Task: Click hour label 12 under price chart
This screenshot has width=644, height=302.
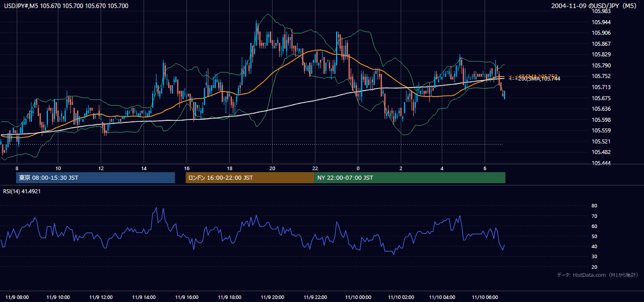Action: [101, 168]
